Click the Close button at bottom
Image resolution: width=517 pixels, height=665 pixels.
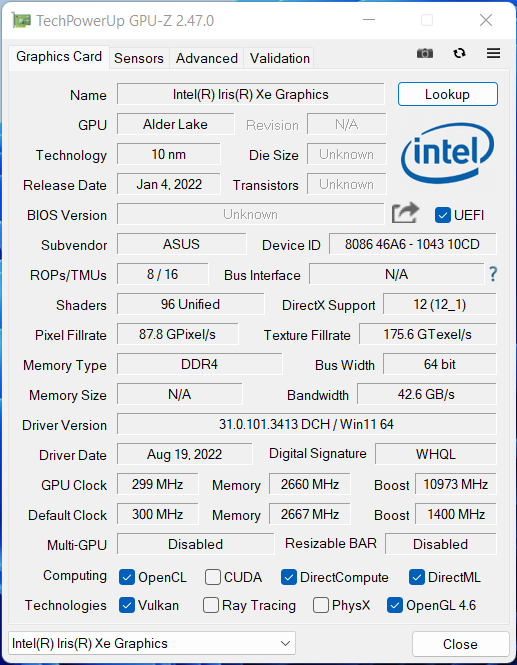coord(460,644)
